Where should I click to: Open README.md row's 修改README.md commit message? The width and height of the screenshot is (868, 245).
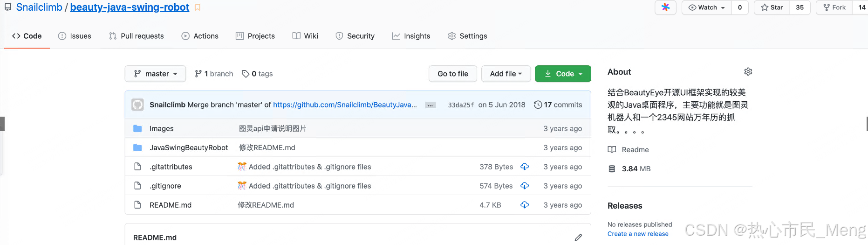point(266,205)
